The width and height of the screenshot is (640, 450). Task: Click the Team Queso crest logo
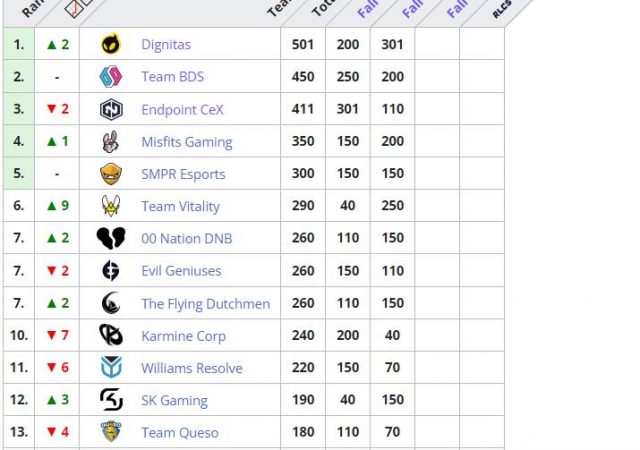tap(111, 432)
